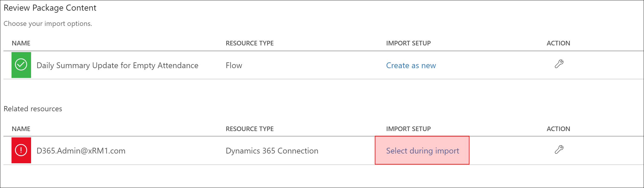Select the D365.Admin@xRM1.com connection name

(81, 151)
